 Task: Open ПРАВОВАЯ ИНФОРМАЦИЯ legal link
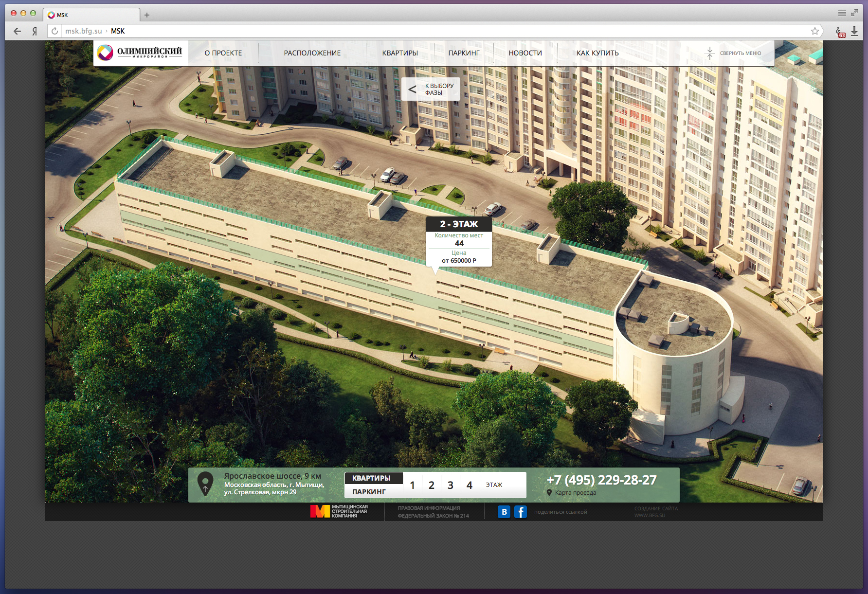(x=429, y=508)
